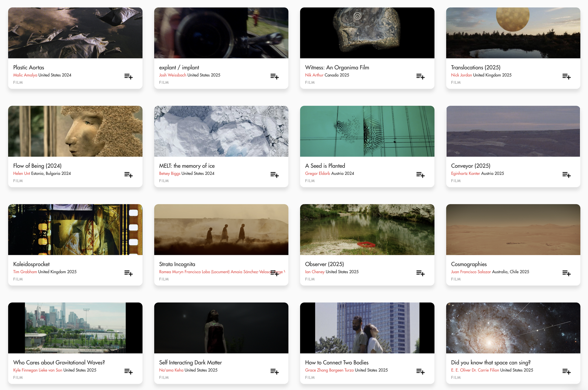Add Flow of Being (2024) to playlist

pos(128,175)
